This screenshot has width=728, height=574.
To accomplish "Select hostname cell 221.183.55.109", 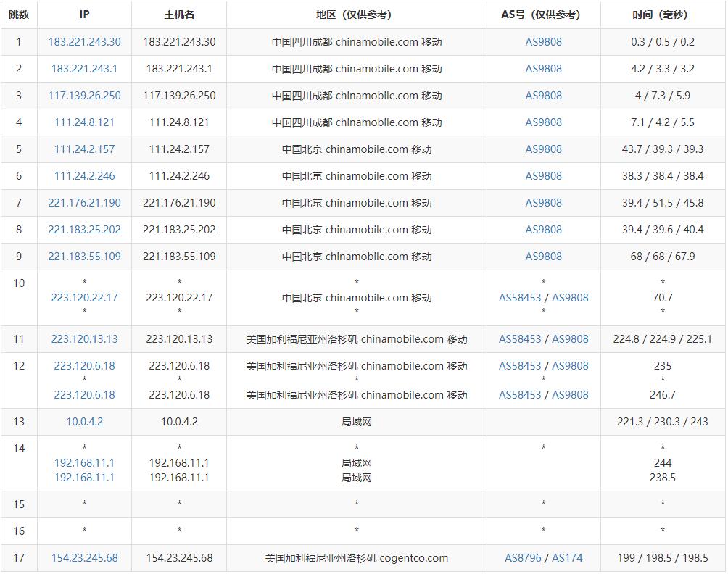I will coord(179,257).
